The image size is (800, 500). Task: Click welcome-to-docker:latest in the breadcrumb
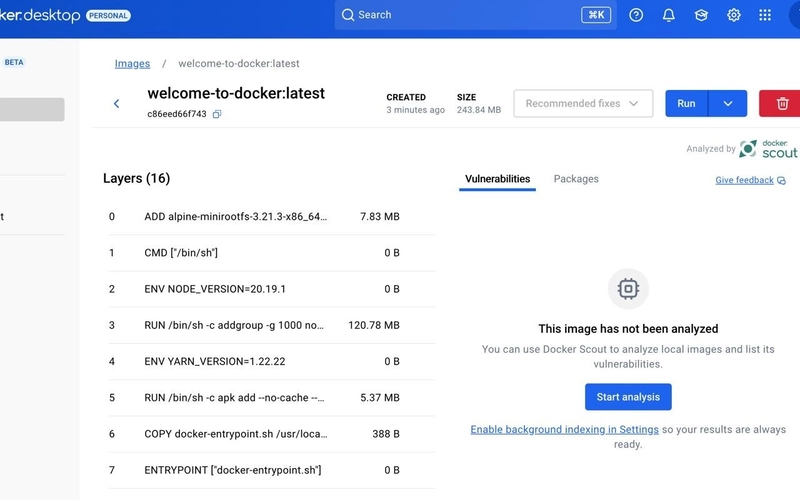pos(239,64)
